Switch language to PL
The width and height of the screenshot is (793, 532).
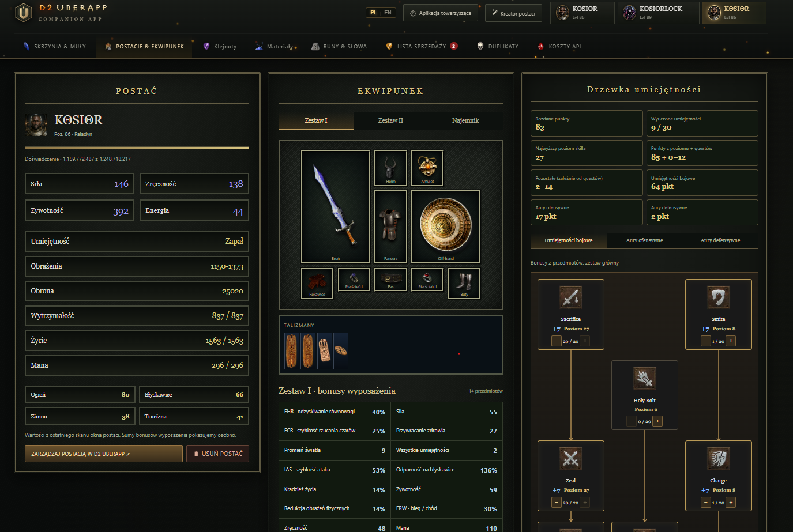pos(374,13)
